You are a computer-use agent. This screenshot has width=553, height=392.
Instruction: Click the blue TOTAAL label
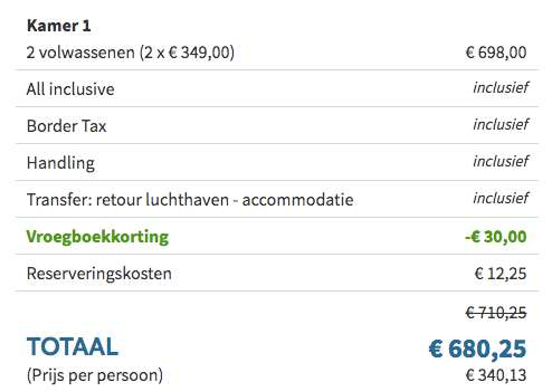[x=72, y=347]
